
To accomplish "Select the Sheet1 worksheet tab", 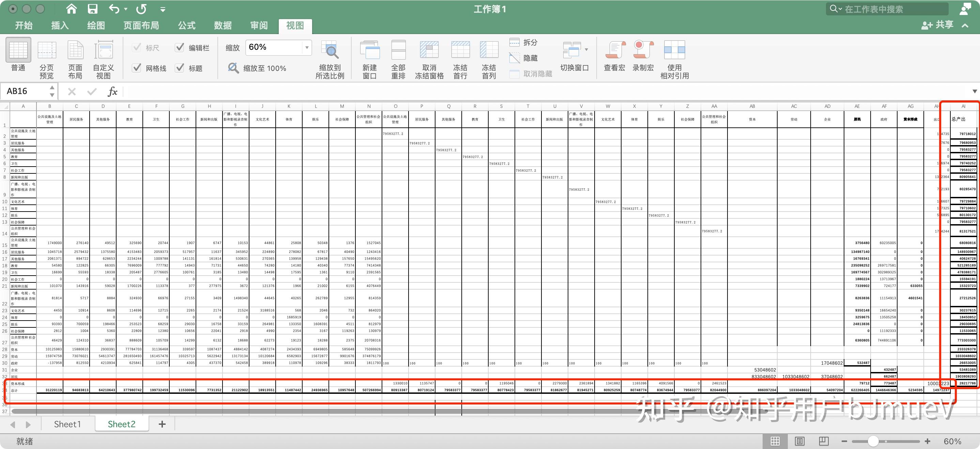I will 67,424.
